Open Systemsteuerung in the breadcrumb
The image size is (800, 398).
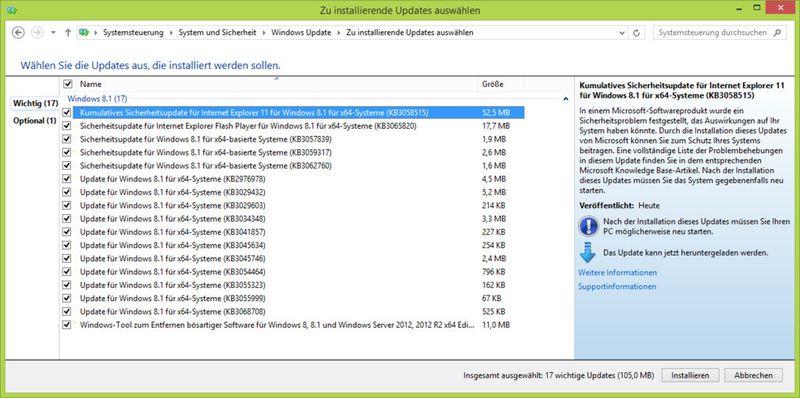coord(133,33)
